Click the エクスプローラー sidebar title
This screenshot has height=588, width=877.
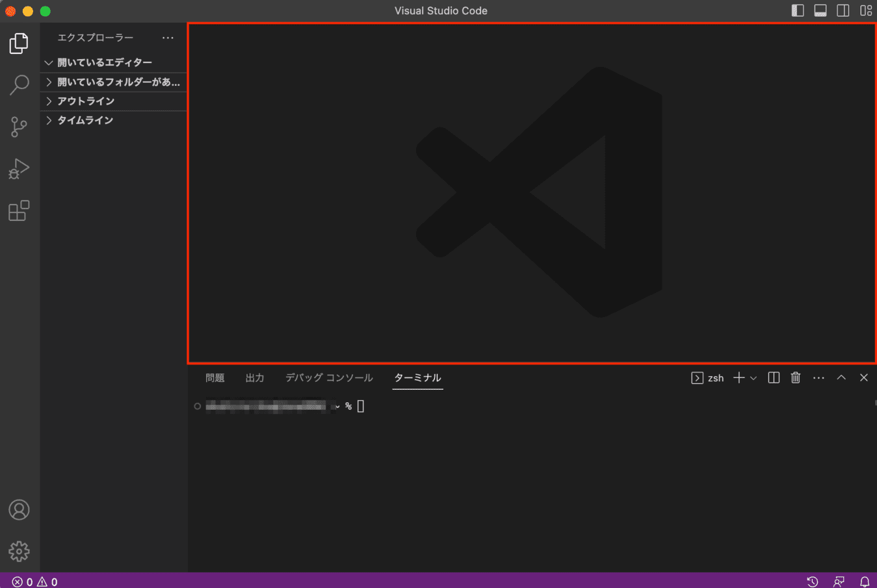96,38
